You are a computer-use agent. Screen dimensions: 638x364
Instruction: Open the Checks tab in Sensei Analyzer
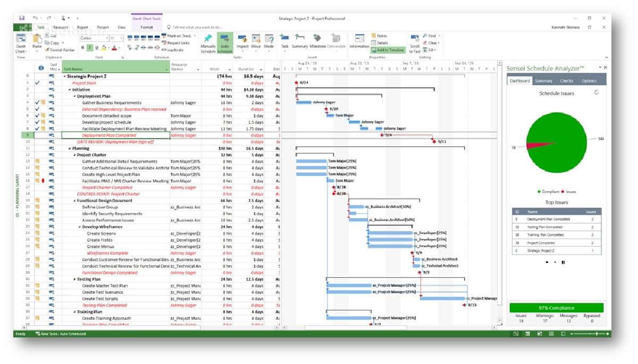tap(566, 81)
